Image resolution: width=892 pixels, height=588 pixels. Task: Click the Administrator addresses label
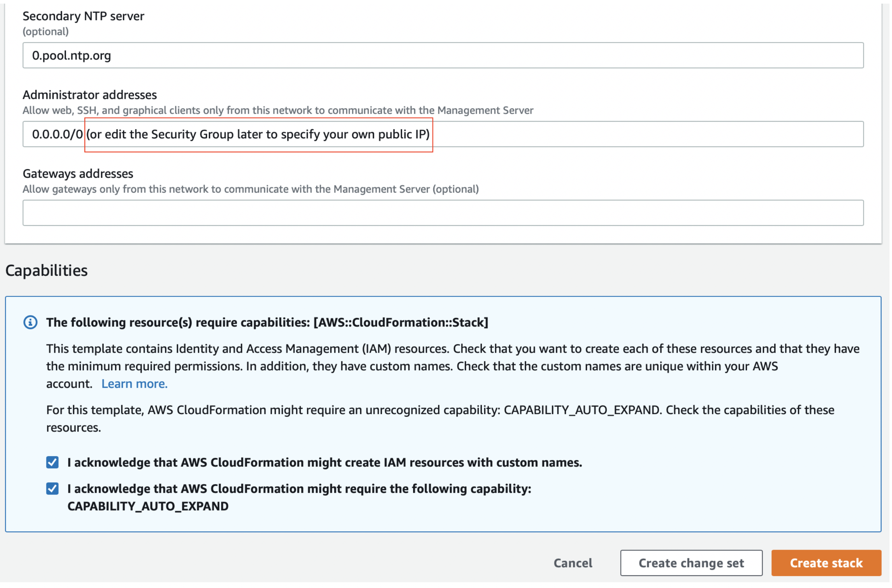point(90,95)
